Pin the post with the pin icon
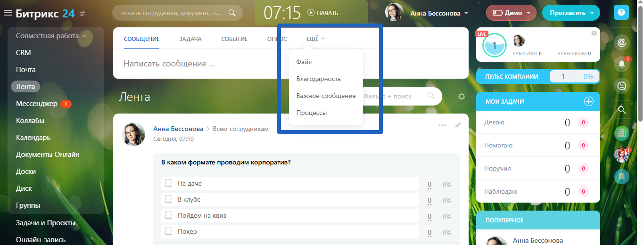 tap(457, 125)
